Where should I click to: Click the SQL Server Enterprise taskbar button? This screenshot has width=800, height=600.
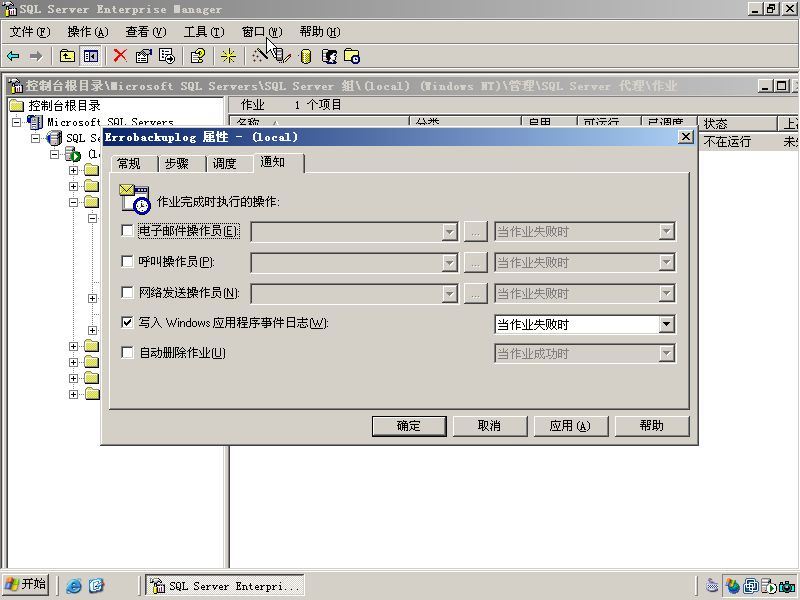(225, 585)
